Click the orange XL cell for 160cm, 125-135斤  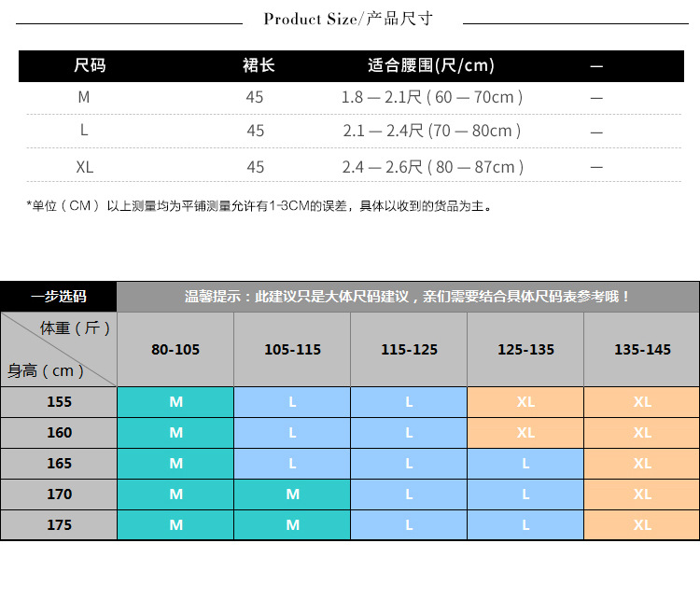pos(525,432)
